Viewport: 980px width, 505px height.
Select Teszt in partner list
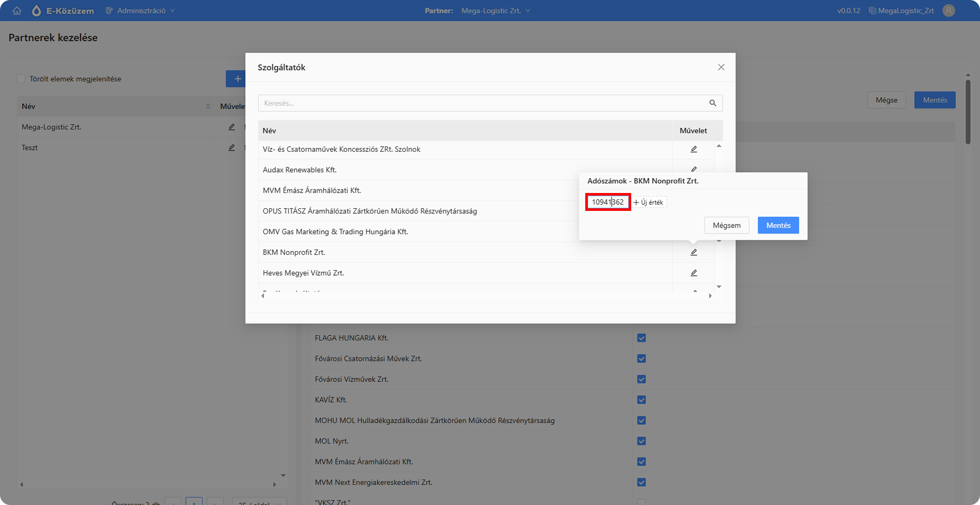click(30, 148)
